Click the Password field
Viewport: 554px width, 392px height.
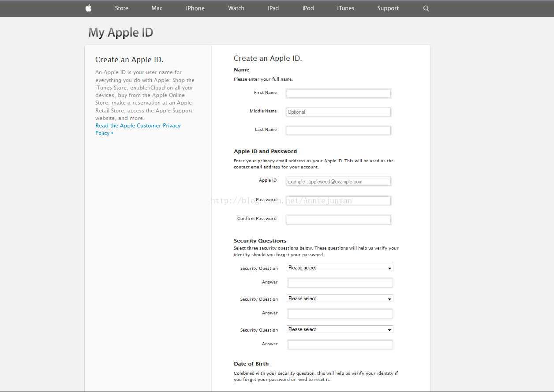tap(339, 201)
